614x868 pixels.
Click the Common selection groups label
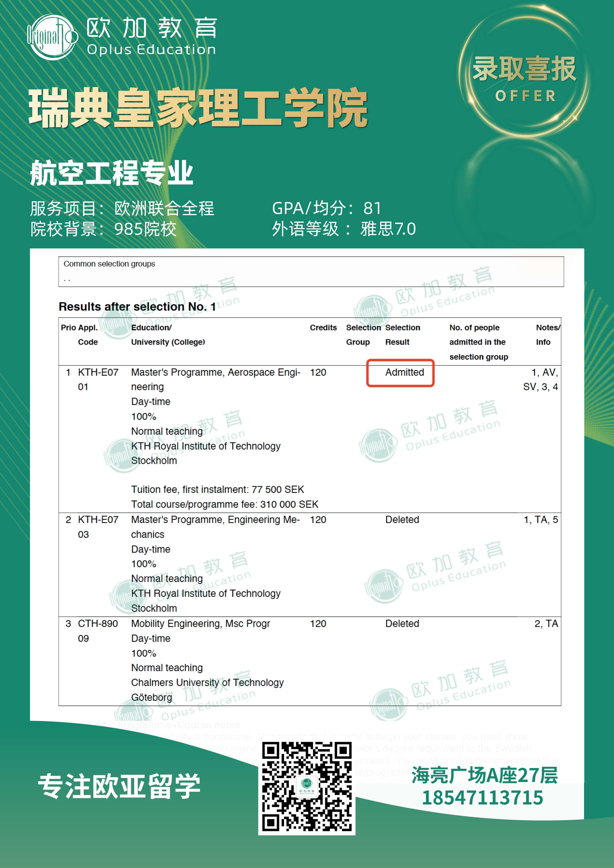tap(109, 264)
